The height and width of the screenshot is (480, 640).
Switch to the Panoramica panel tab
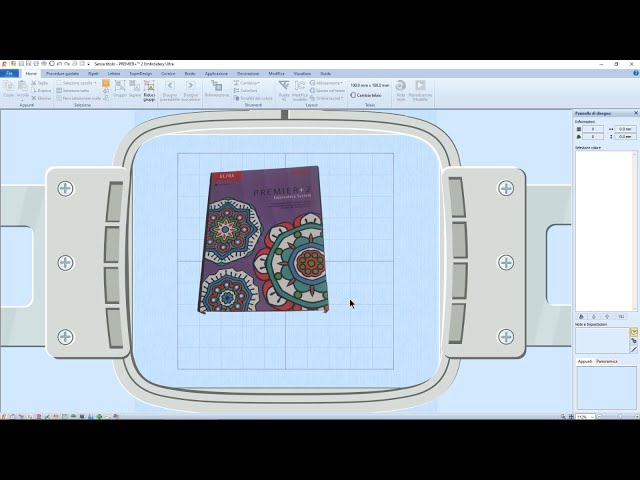[607, 362]
